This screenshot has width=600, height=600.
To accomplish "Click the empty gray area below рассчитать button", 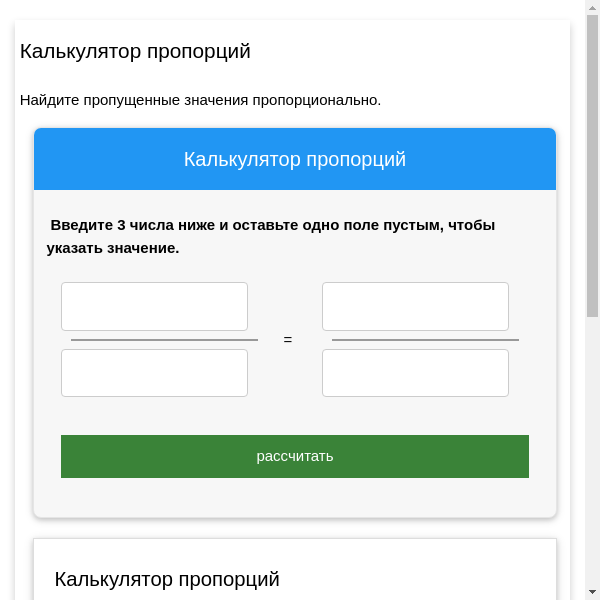I will 295,498.
